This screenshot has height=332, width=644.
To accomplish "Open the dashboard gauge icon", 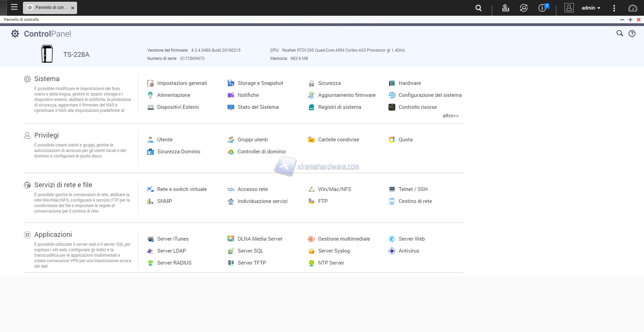I will pos(633,8).
